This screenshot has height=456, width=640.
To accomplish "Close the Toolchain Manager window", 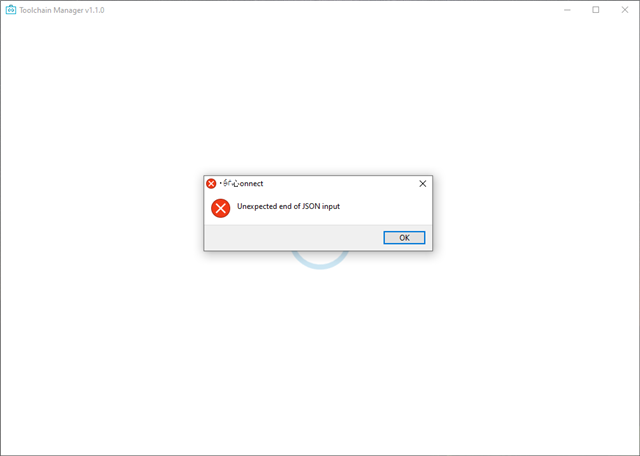I will point(624,10).
